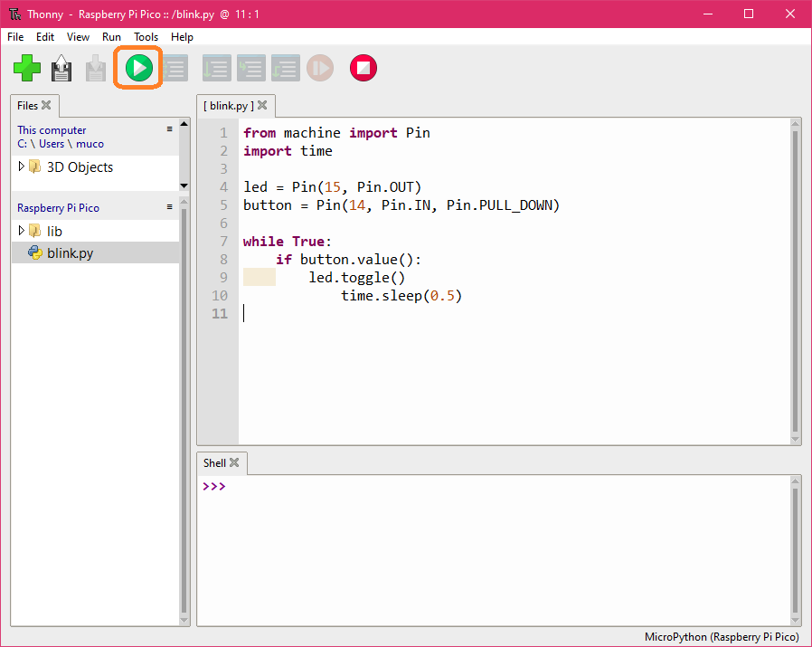Run the current script with green play
Viewport: 812px width, 647px height.
coord(138,68)
